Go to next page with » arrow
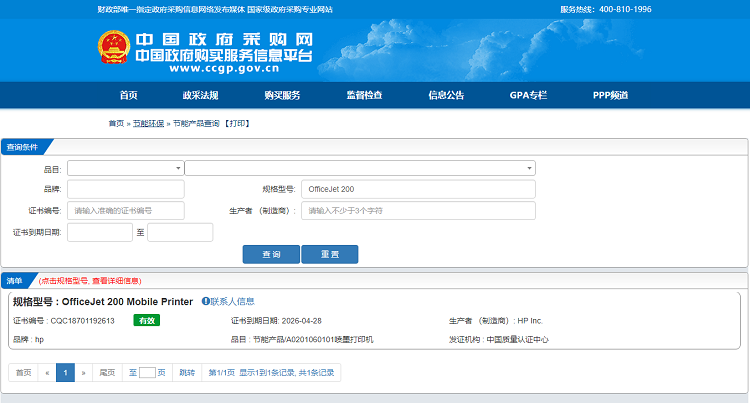The width and height of the screenshot is (750, 403). pyautogui.click(x=84, y=372)
